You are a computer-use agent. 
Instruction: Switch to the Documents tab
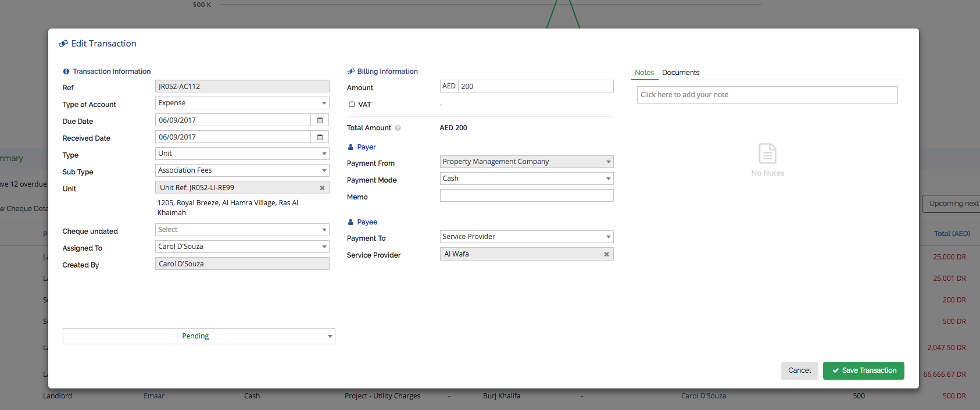(681, 73)
